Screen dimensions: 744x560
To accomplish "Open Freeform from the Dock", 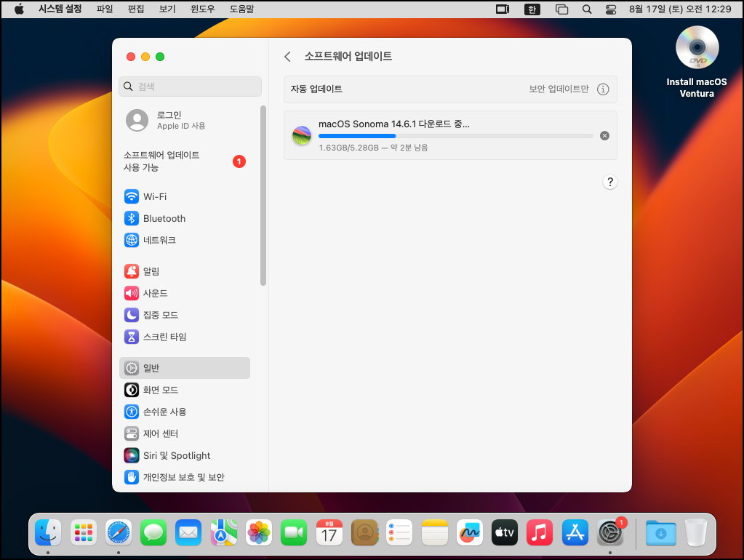I will click(470, 532).
